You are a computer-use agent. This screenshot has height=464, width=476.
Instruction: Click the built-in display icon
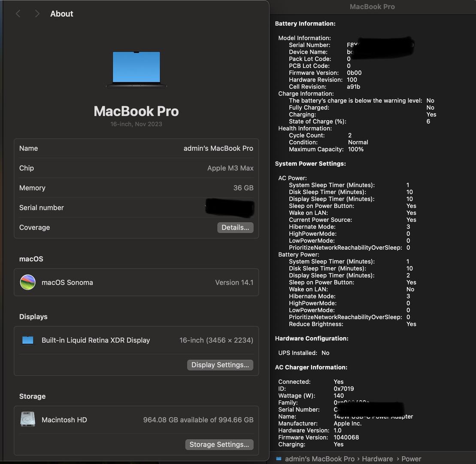point(28,340)
